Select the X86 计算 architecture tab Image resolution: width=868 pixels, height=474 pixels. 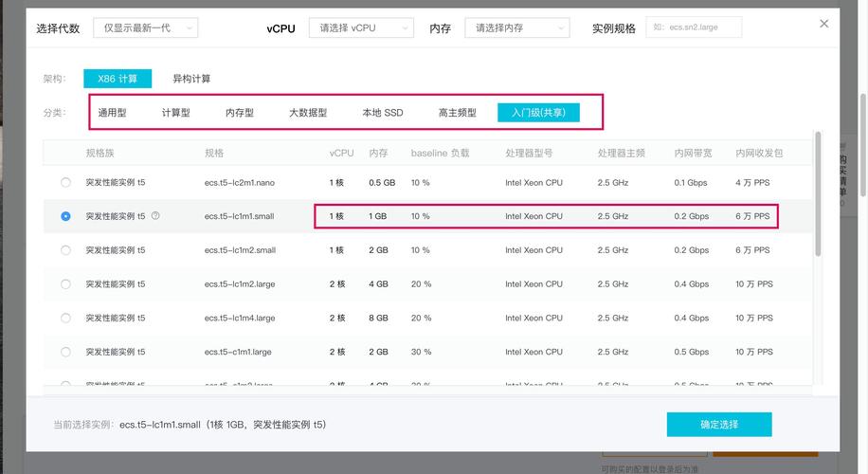click(118, 79)
